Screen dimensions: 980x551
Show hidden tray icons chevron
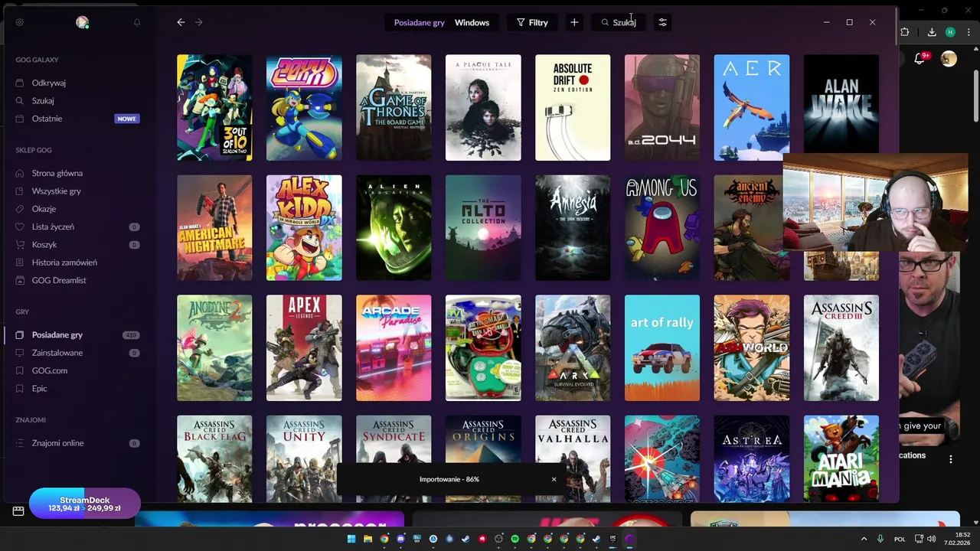(x=864, y=539)
